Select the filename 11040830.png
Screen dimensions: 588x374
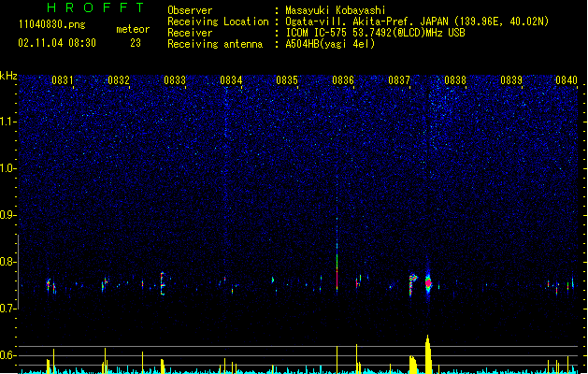51,24
